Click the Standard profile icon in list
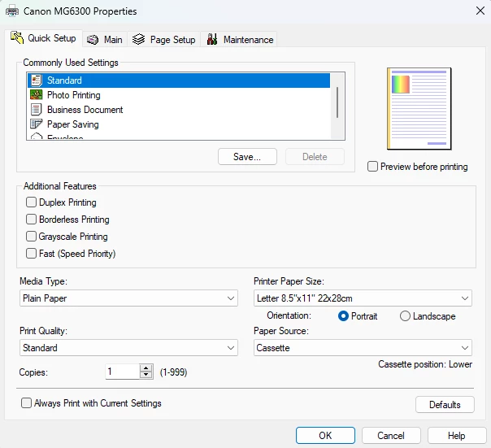 click(37, 80)
